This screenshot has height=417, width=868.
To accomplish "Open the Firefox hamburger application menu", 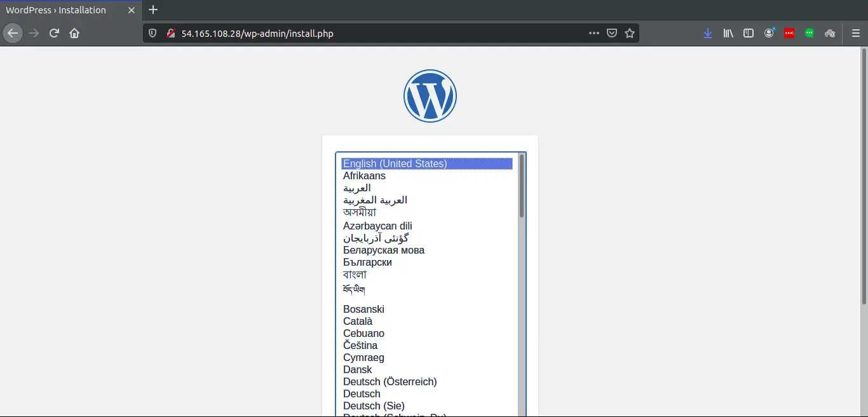I will [855, 33].
